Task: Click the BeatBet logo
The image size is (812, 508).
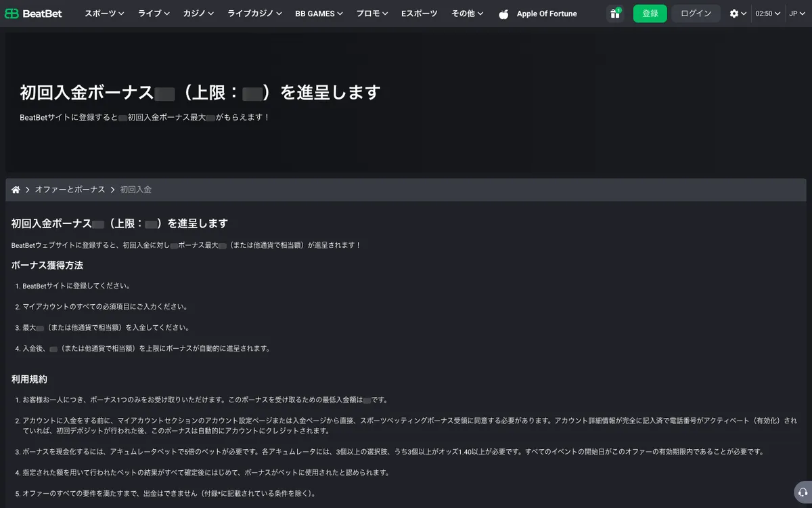Action: [x=33, y=14]
